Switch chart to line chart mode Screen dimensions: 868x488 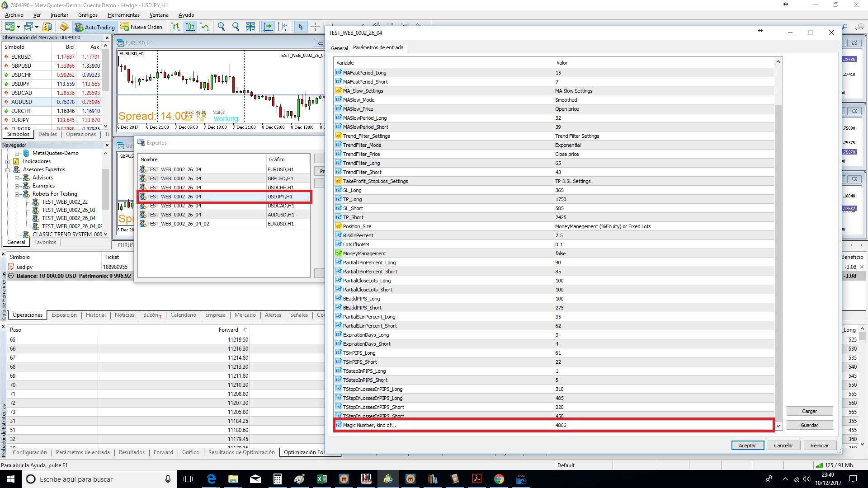pyautogui.click(x=205, y=27)
